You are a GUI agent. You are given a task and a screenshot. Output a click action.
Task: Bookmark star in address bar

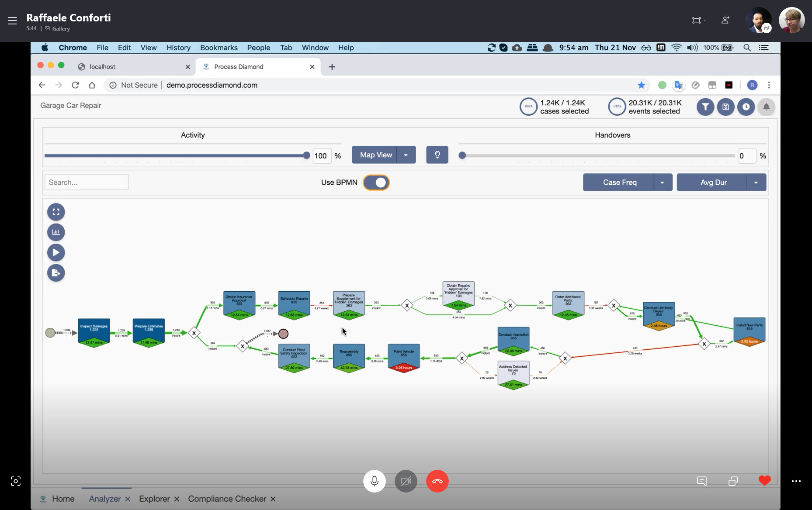pyautogui.click(x=641, y=85)
